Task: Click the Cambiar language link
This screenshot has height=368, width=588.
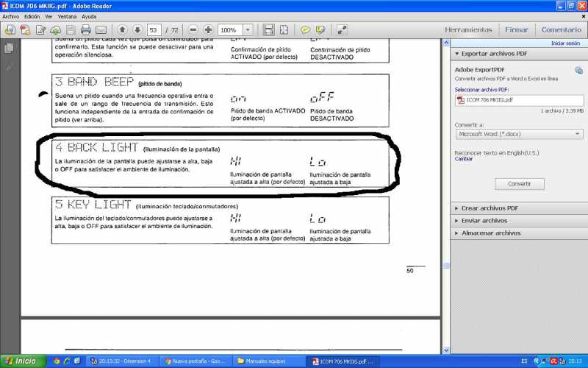Action: point(464,159)
